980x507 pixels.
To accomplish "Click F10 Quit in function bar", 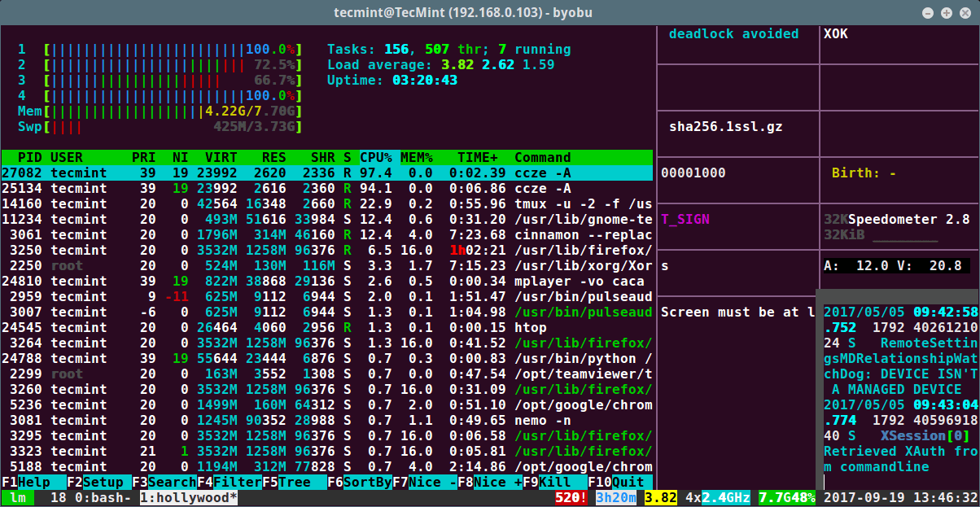I will [x=620, y=482].
